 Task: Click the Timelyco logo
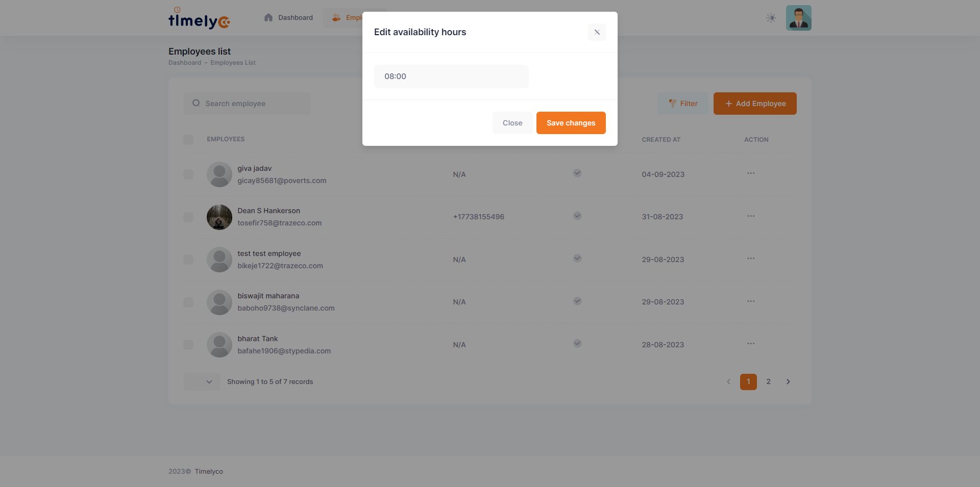[x=199, y=18]
